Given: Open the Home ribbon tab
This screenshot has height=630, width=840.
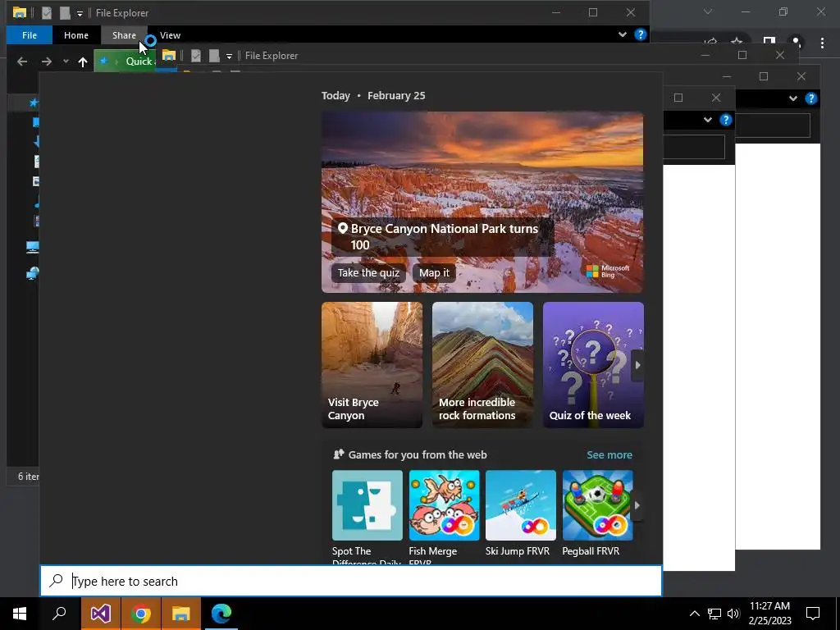Looking at the screenshot, I should point(76,35).
